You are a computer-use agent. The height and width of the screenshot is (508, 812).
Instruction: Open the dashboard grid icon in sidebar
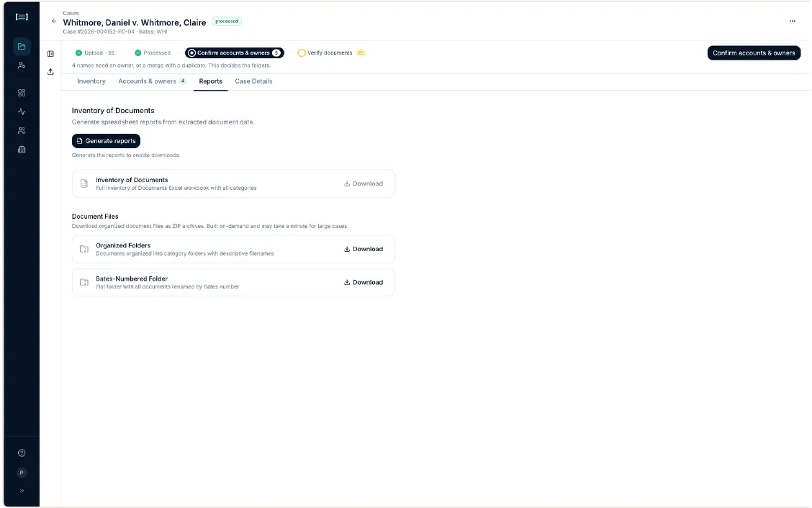pos(21,93)
